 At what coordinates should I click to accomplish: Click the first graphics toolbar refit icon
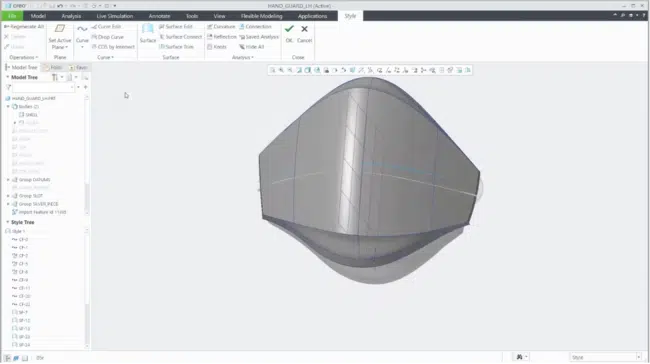point(273,70)
